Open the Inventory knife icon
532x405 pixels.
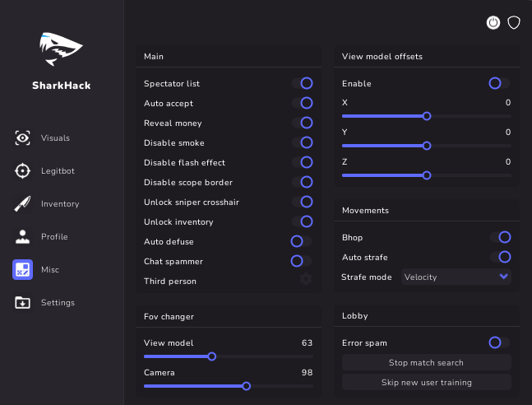click(x=23, y=204)
